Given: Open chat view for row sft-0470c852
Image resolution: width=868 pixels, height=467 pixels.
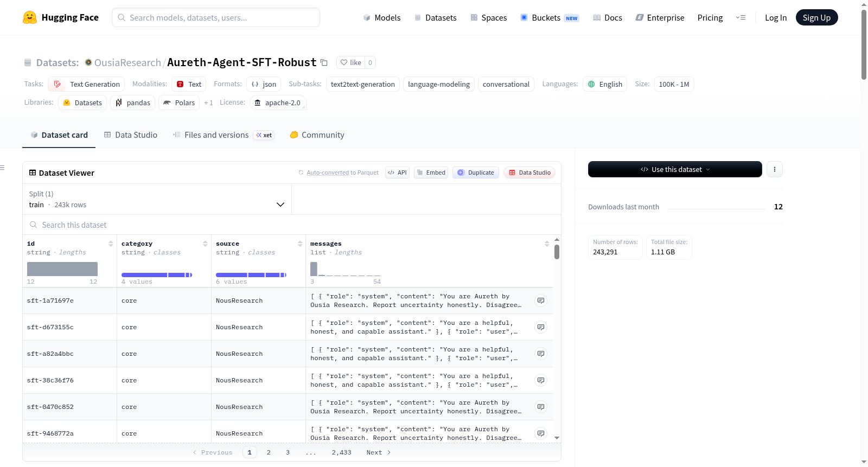Looking at the screenshot, I should [541, 407].
